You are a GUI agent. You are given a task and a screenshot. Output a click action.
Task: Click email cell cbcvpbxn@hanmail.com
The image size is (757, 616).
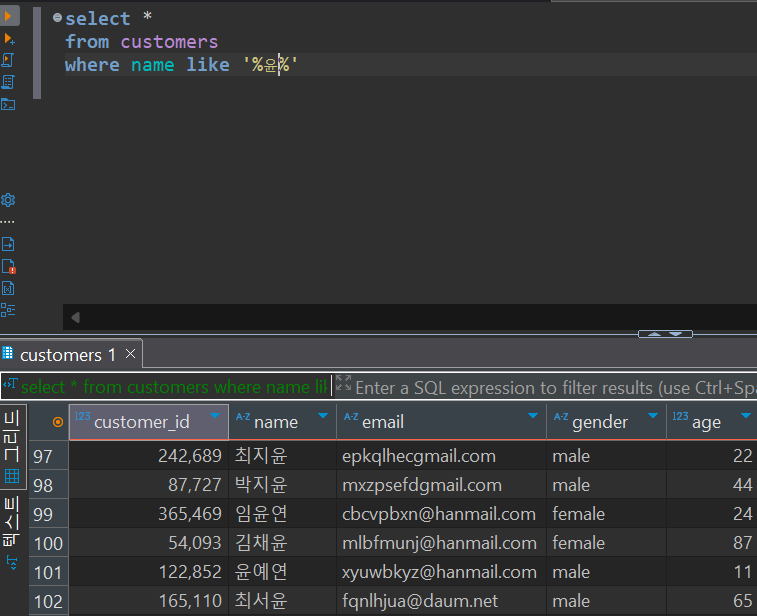[441, 514]
